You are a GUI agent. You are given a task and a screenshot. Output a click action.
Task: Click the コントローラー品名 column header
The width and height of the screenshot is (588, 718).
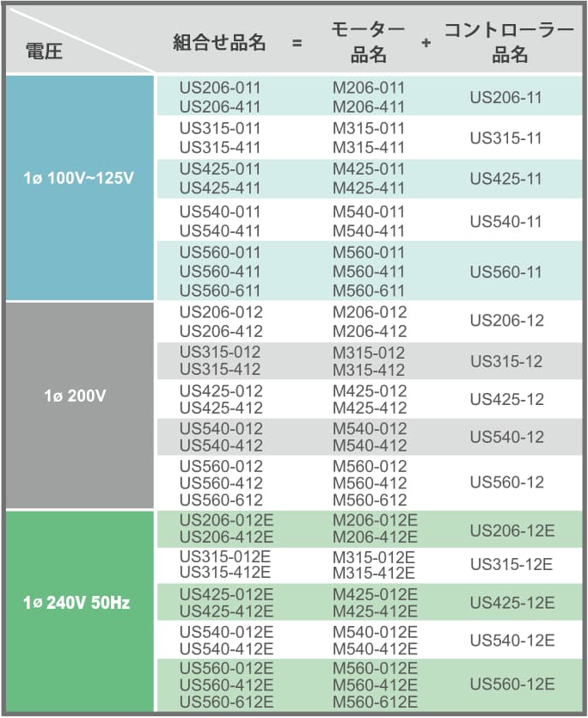click(x=508, y=42)
